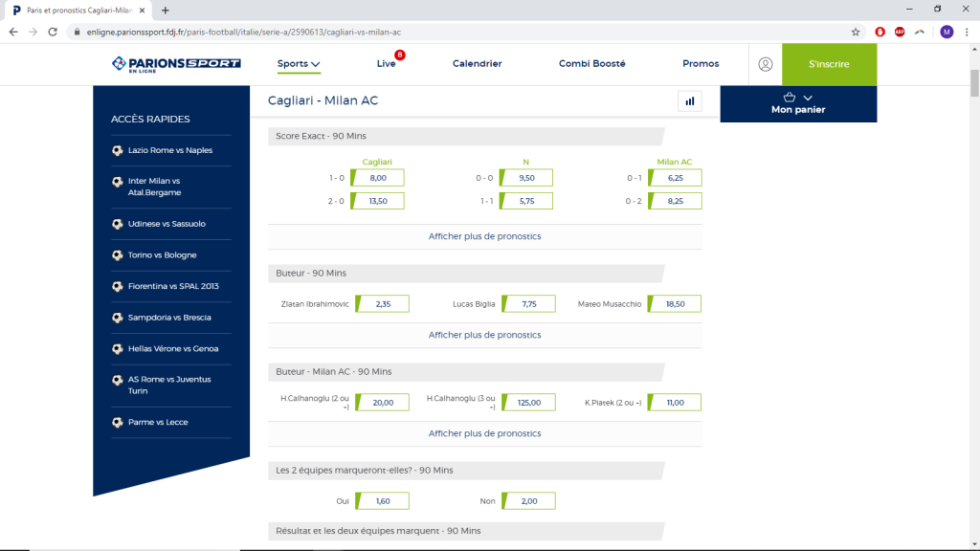Screen dimensions: 980x551
Task: Open the Promos menu item
Action: [x=701, y=64]
